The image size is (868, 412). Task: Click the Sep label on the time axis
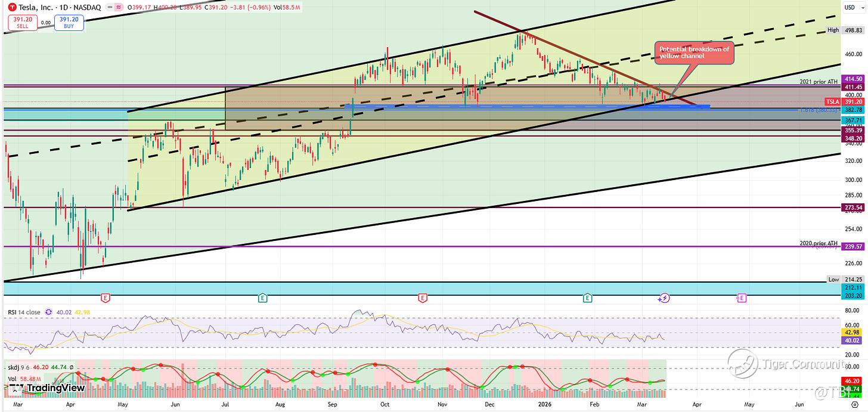[333, 404]
